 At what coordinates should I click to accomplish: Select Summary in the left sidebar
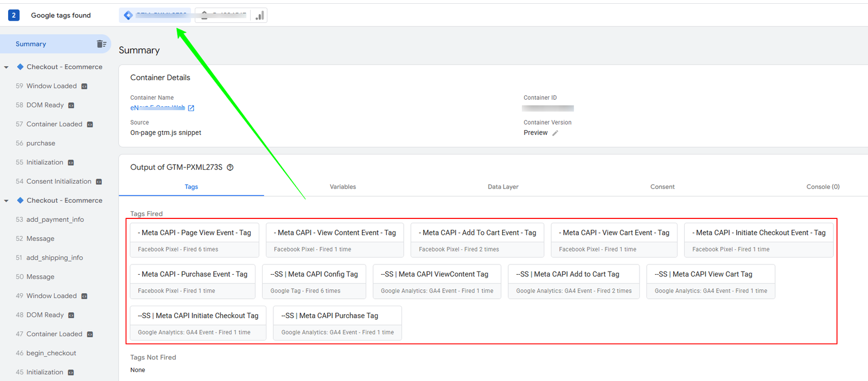tap(55, 44)
